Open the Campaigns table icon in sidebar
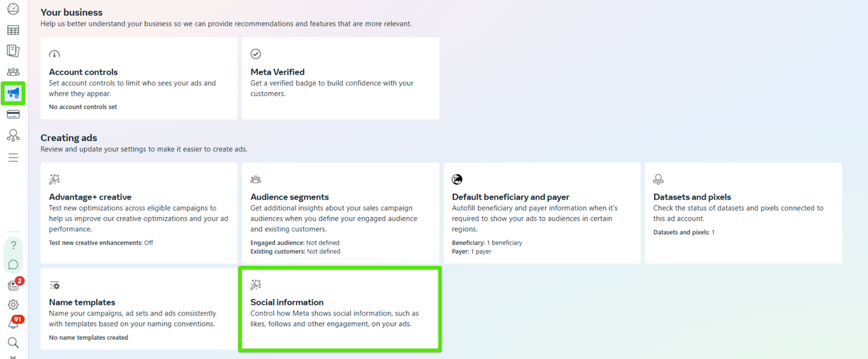Screen dimensions: 868x359 12,30
